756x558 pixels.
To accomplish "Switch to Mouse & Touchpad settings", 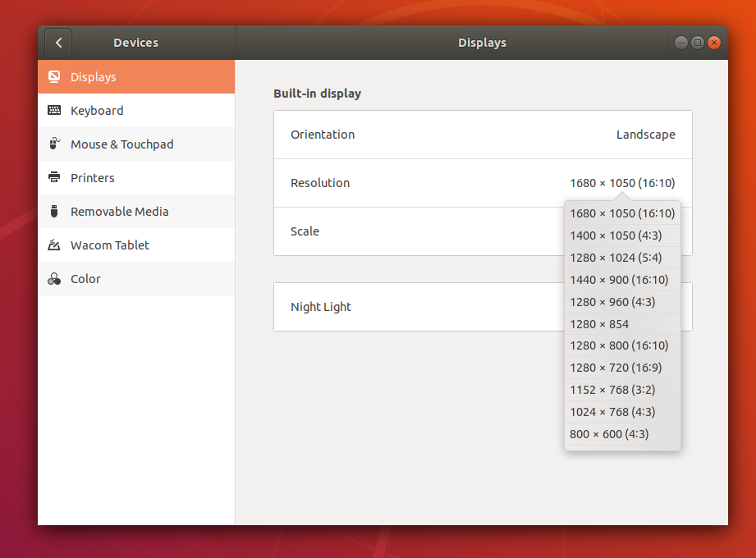I will [x=136, y=144].
